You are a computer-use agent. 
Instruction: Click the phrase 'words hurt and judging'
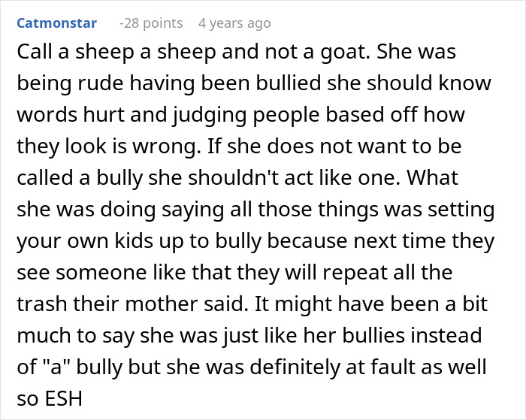[131, 115]
